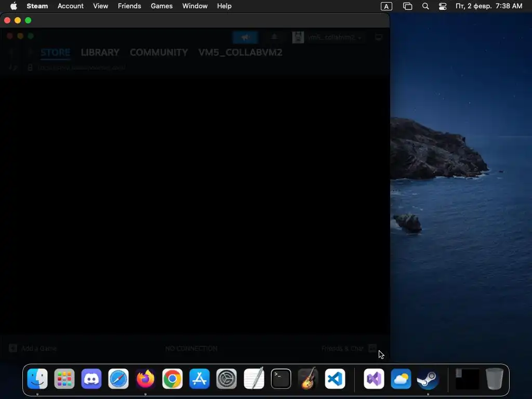Open TextEdit from the Dock

(x=254, y=379)
